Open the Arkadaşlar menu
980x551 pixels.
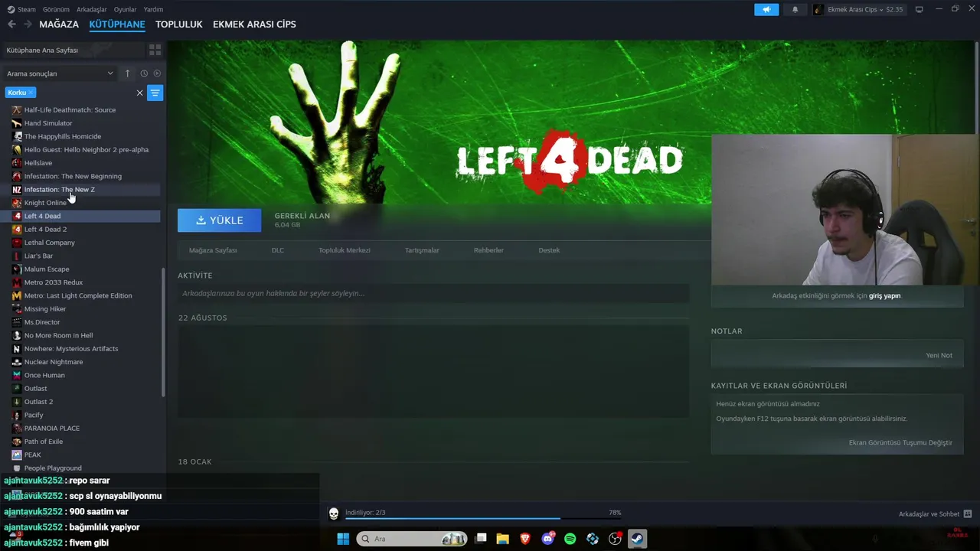coord(92,9)
